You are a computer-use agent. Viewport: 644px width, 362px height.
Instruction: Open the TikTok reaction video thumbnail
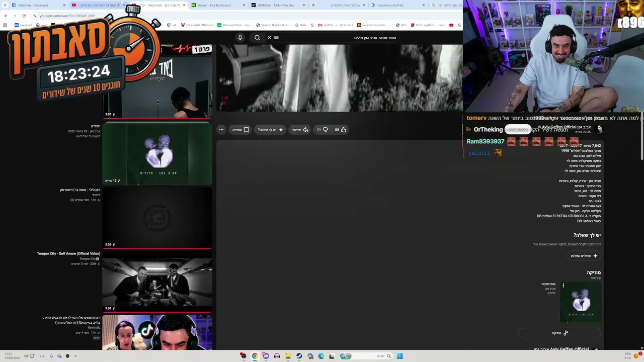pyautogui.click(x=157, y=332)
